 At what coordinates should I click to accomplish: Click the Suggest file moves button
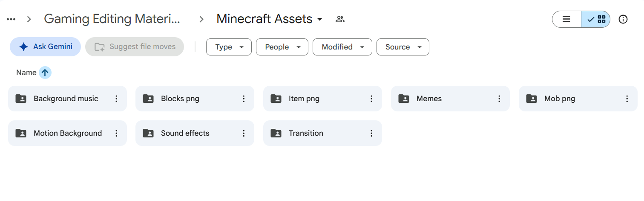(x=135, y=47)
